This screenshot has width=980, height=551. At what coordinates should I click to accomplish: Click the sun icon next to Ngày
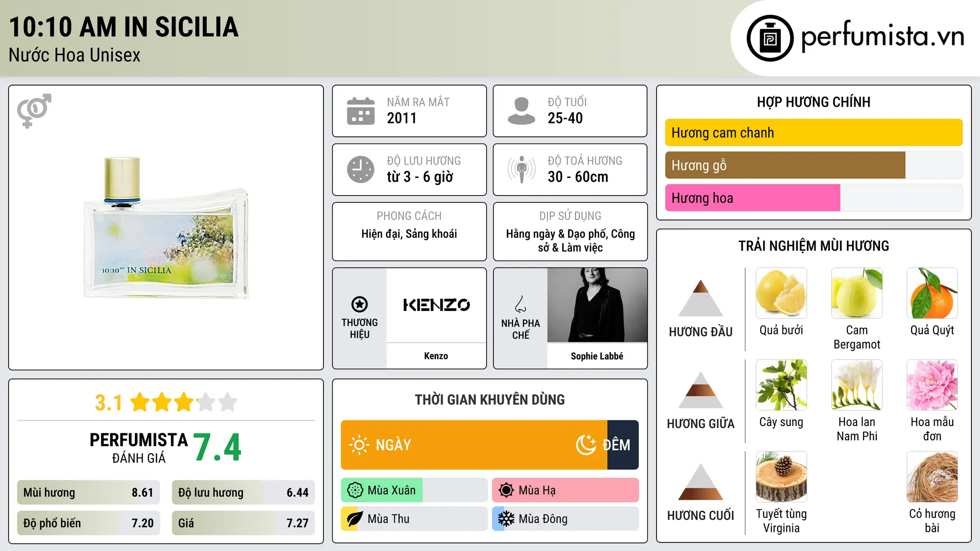coord(359,445)
